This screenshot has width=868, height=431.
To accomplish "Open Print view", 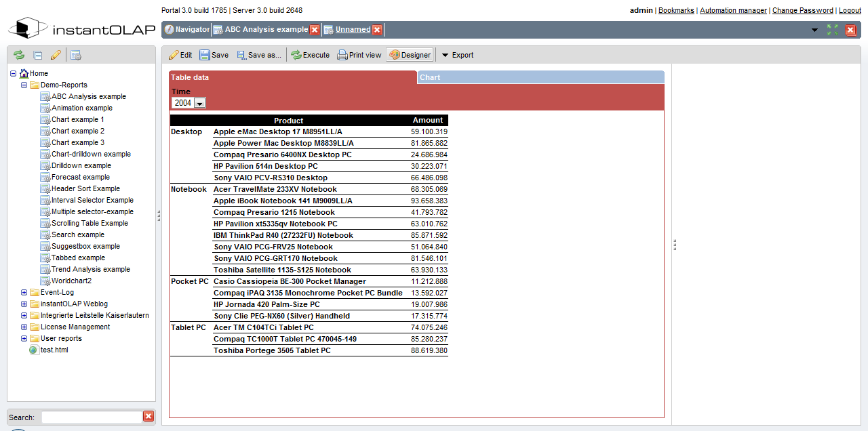I will click(x=359, y=55).
